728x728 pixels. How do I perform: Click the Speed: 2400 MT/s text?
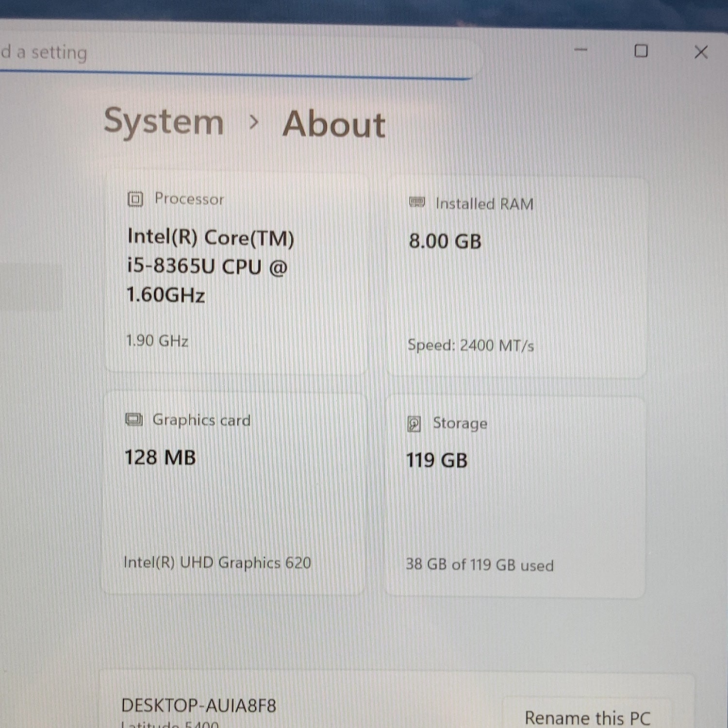(471, 346)
